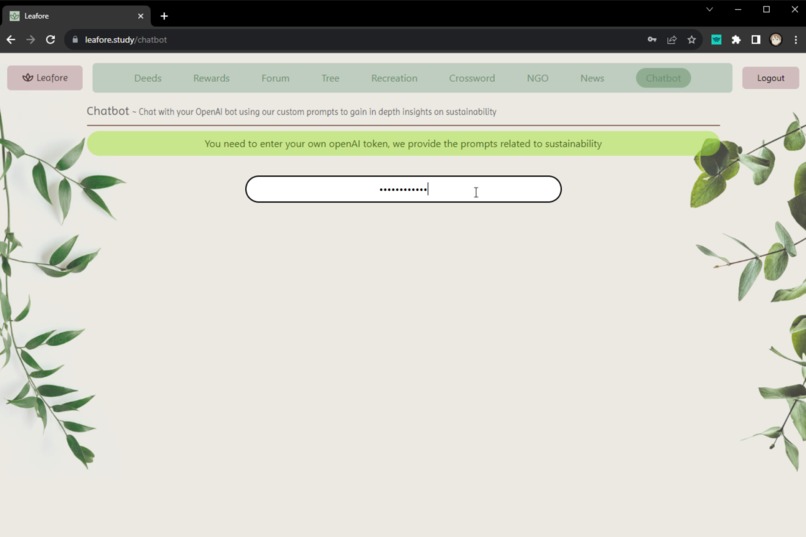Click the padlock site info icon
Viewport: 806px width, 537px height.
click(75, 40)
